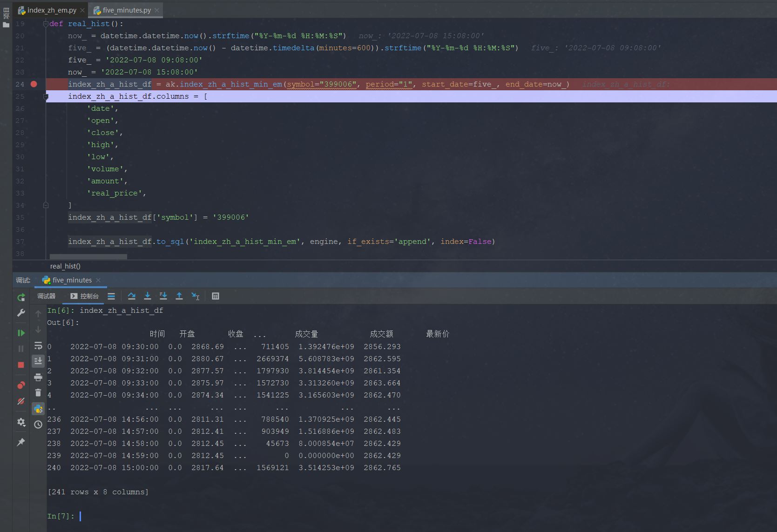The width and height of the screenshot is (777, 532).
Task: Resume program execution
Action: point(21,333)
